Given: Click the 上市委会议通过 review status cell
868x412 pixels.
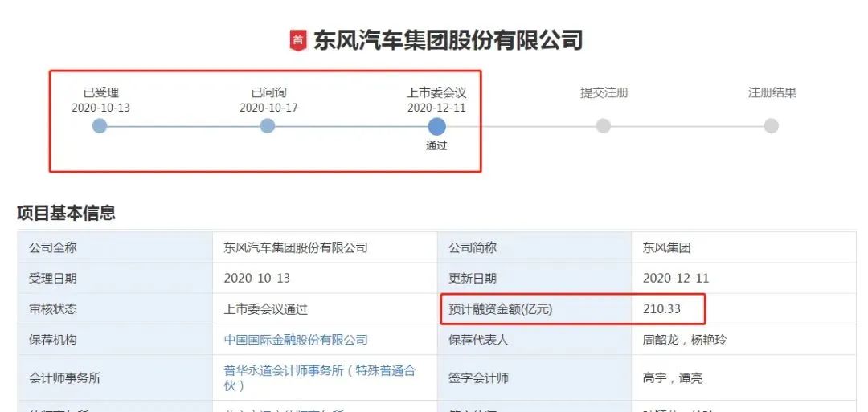Looking at the screenshot, I should pos(325,308).
